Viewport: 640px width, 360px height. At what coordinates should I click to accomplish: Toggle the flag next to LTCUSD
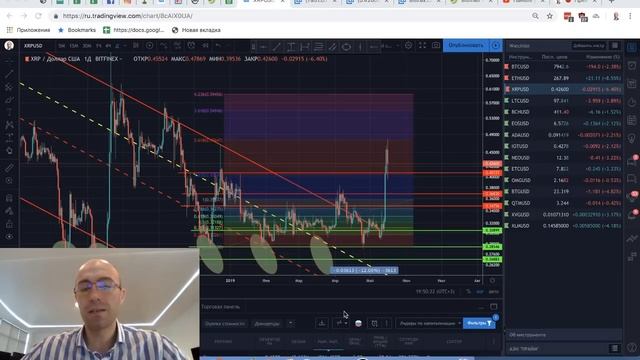tap(507, 100)
